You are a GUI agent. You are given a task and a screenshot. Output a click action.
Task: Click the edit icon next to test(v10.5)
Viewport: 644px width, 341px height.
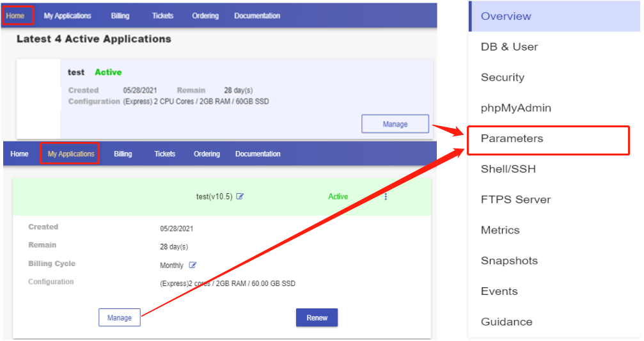point(240,196)
